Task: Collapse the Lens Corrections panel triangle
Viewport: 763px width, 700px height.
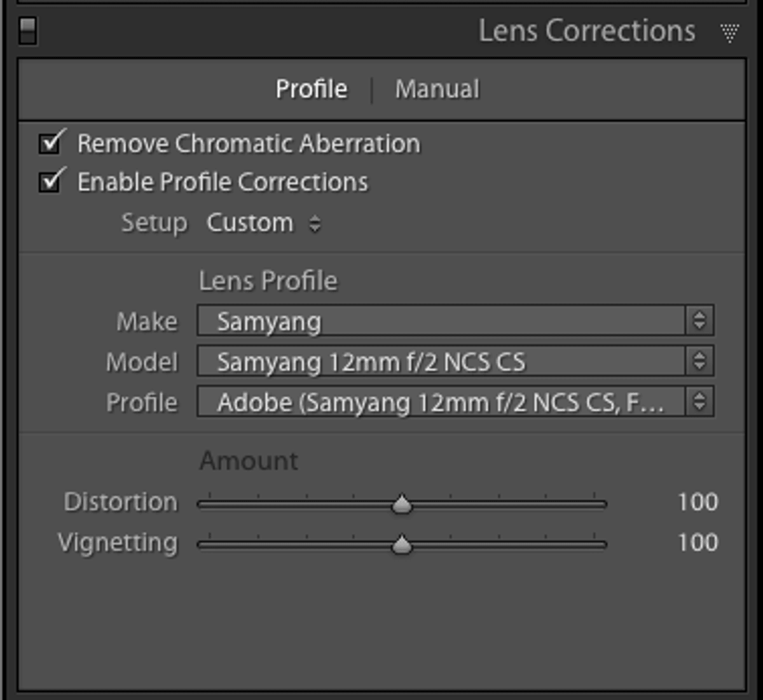Action: click(x=730, y=32)
